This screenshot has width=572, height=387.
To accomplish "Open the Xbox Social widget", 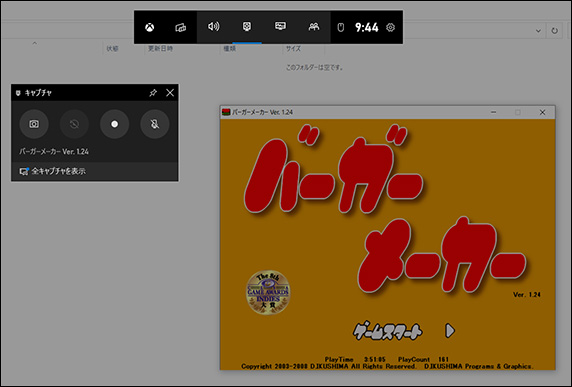I will 314,27.
